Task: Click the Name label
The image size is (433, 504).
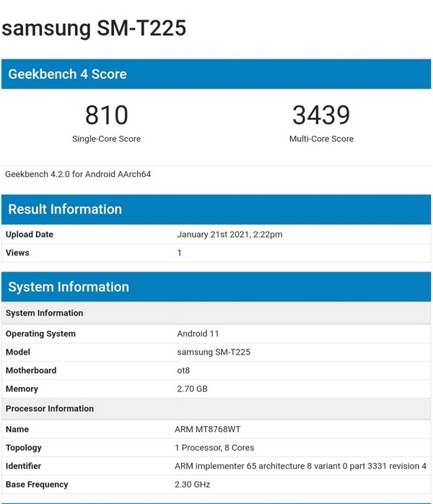Action: (x=17, y=430)
